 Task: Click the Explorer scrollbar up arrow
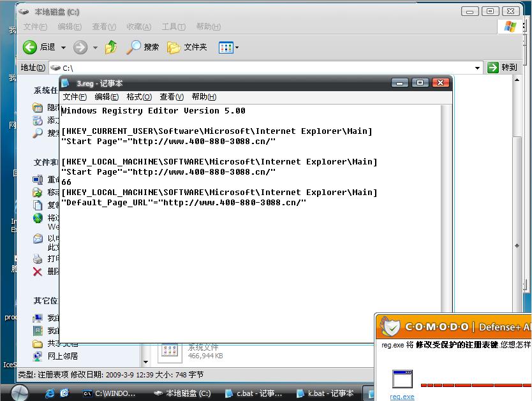click(x=517, y=80)
